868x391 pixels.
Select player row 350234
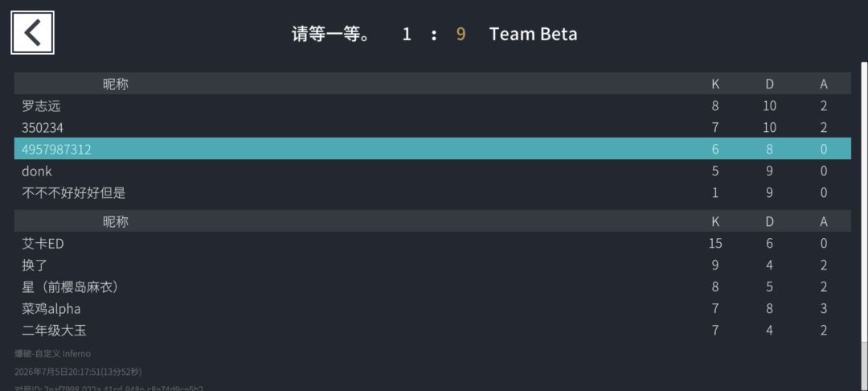pos(432,127)
